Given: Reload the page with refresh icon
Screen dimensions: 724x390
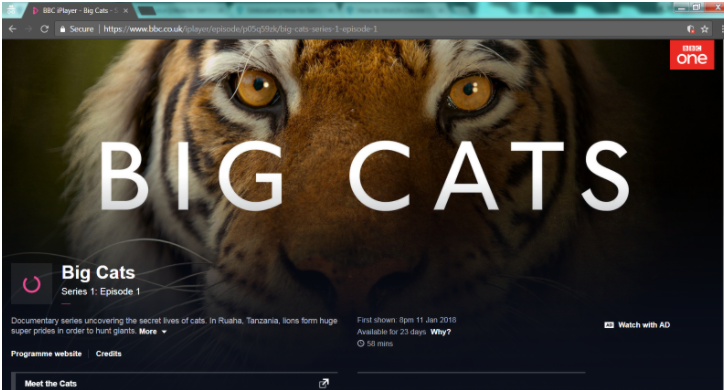Looking at the screenshot, I should [x=44, y=29].
